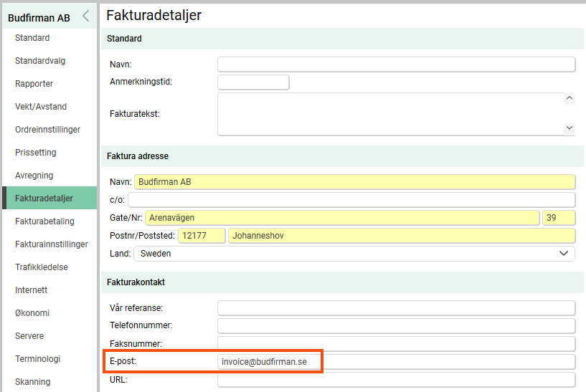Open Terminologi section
586x392 pixels.
[x=38, y=359]
